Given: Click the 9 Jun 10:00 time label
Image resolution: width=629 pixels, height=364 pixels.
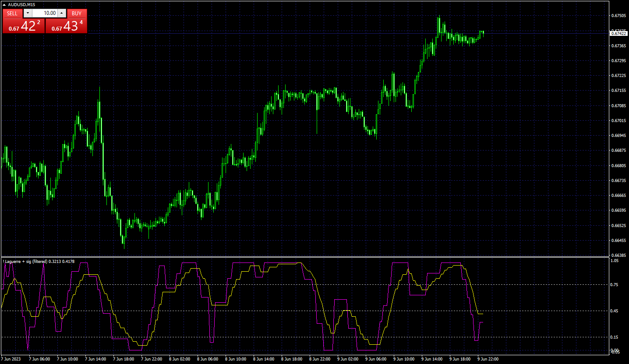Looking at the screenshot, I should coord(404,359).
